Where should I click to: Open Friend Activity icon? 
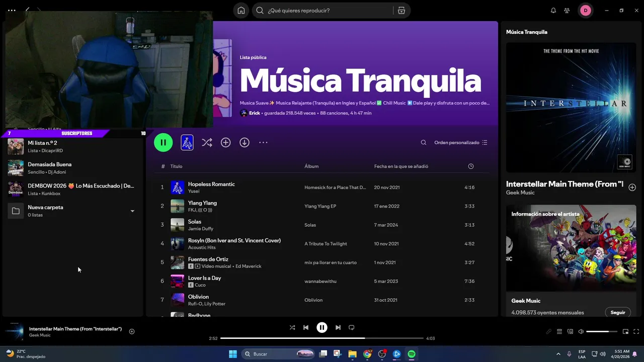pyautogui.click(x=567, y=11)
